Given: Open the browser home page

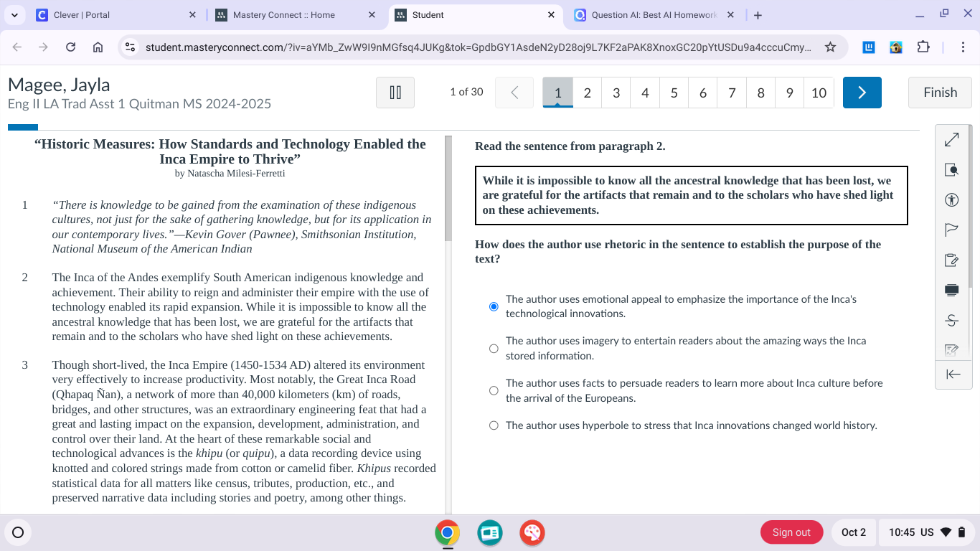Looking at the screenshot, I should tap(98, 47).
